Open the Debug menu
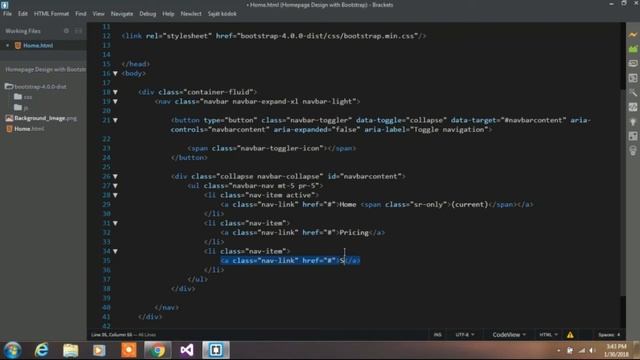The image size is (640, 360). [147, 13]
